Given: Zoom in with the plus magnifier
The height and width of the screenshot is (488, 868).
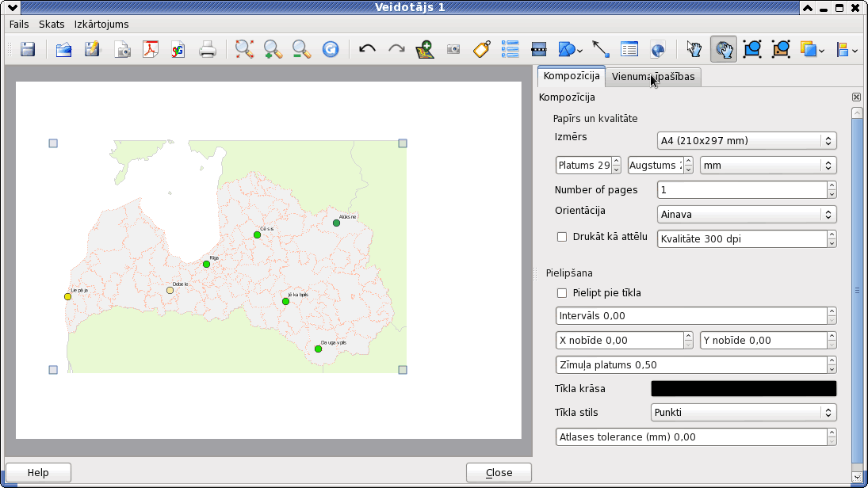Looking at the screenshot, I should tap(273, 50).
